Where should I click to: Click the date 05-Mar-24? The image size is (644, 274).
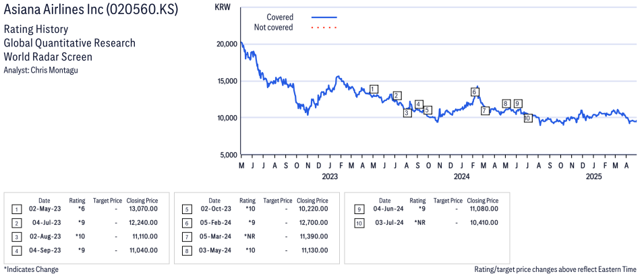click(x=214, y=237)
